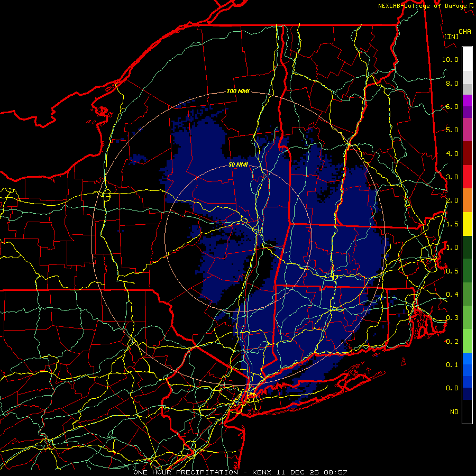Image resolution: width=476 pixels, height=476 pixels.
Task: Select the 10.0 legend value
Action: pos(450,59)
